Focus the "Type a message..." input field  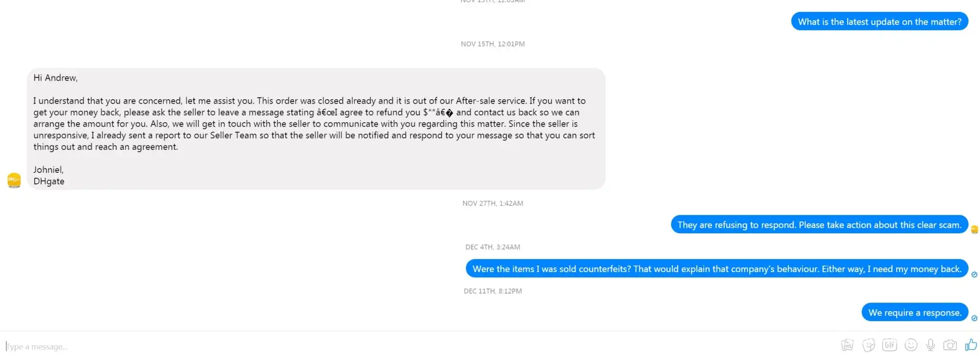381,346
